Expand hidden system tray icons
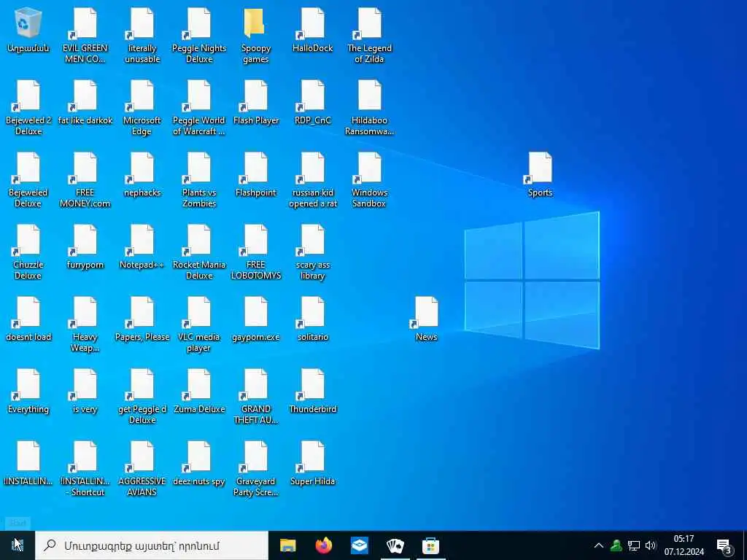The image size is (747, 560). tap(598, 545)
